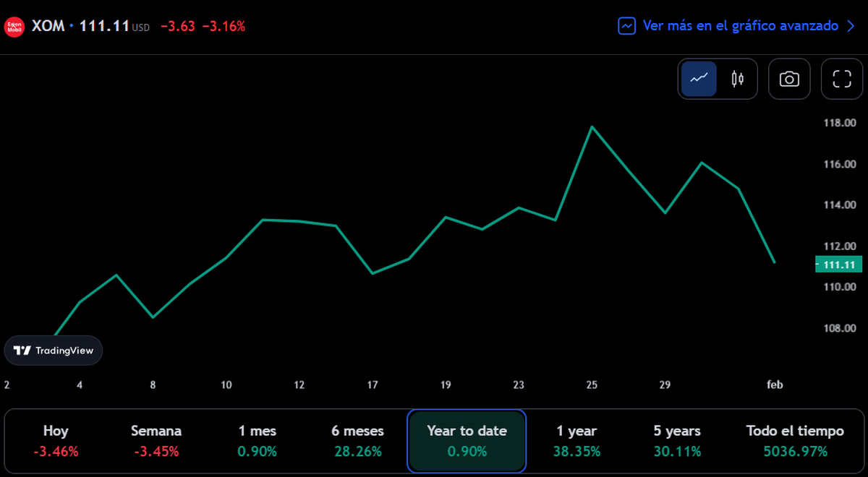
Task: Click the blue chart icon beside the advanced link
Action: tap(626, 25)
